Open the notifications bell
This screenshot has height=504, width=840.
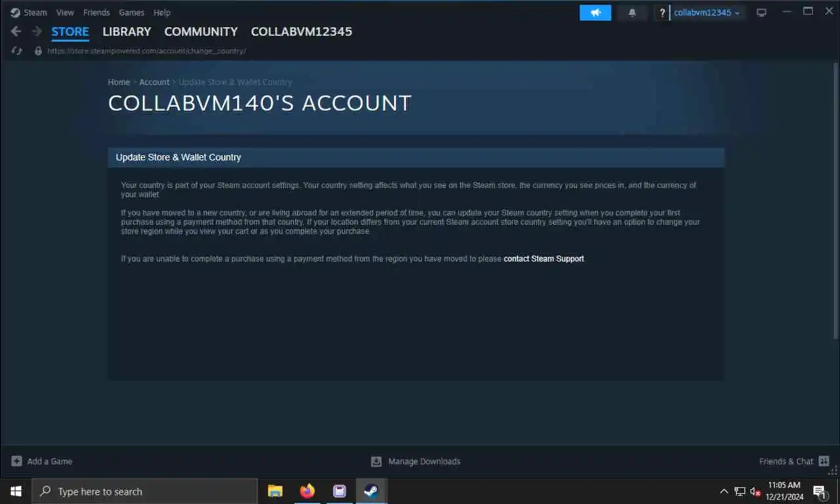point(632,12)
